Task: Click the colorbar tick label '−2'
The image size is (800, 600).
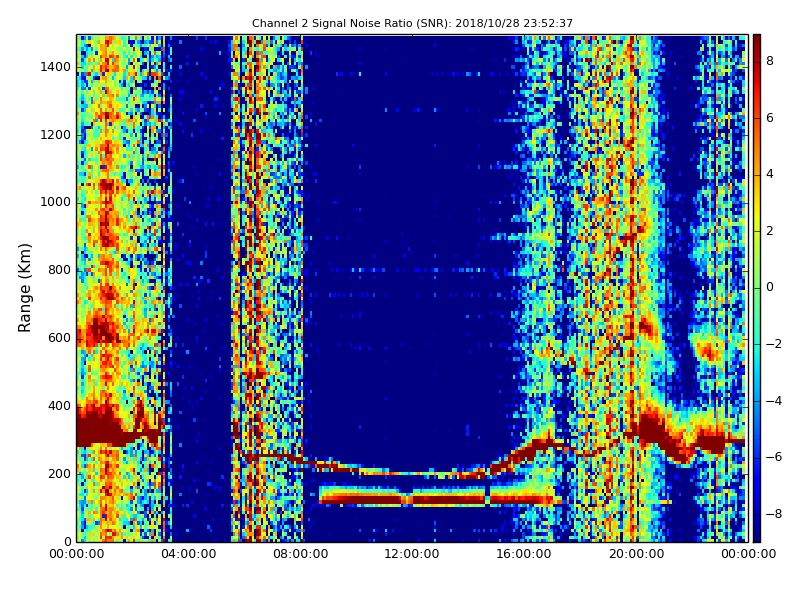Action: click(774, 344)
